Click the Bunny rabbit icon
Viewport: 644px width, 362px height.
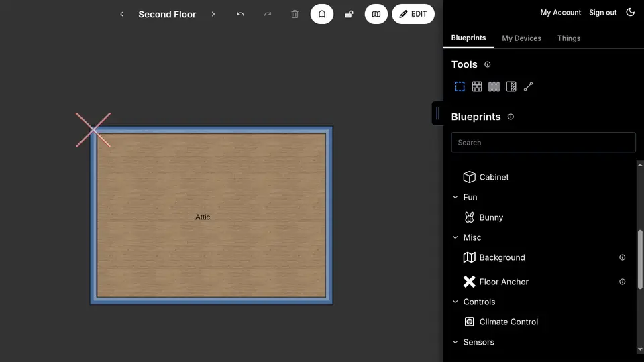[x=469, y=217]
